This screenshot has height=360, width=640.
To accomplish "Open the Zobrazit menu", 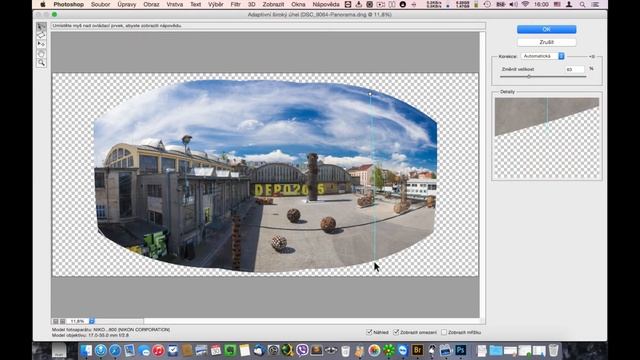I will 273,4.
